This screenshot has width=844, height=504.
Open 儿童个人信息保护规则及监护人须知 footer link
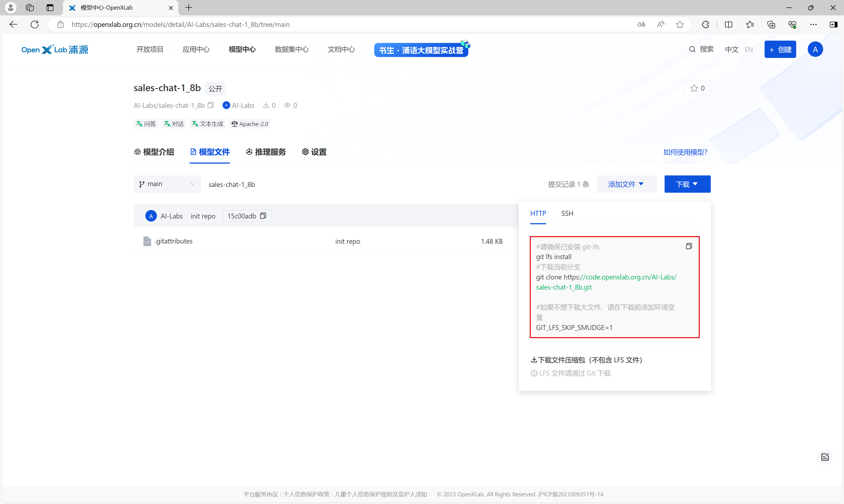[381, 494]
